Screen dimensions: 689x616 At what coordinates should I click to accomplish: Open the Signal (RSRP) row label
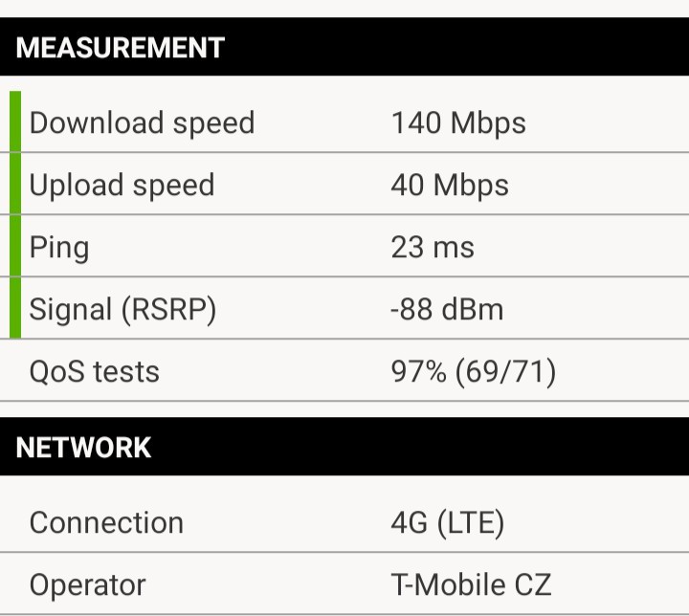122,309
